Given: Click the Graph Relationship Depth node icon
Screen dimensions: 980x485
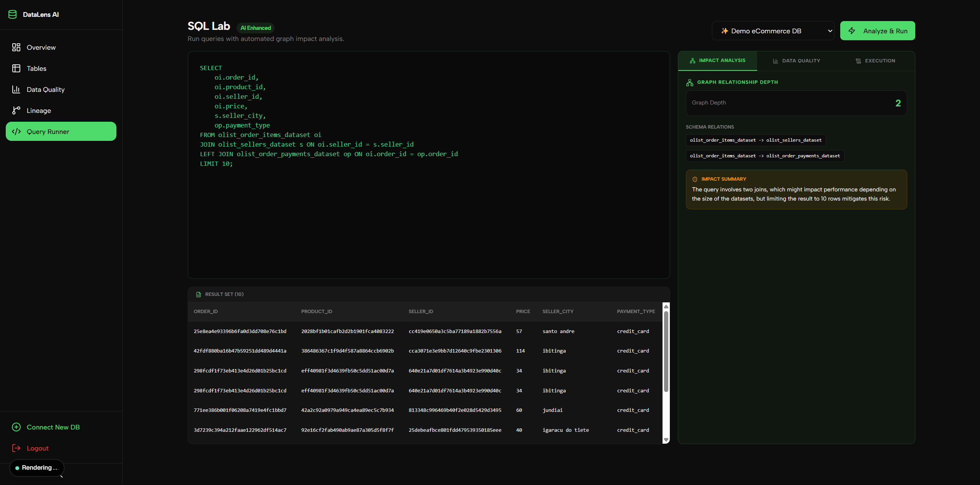Looking at the screenshot, I should click(689, 82).
